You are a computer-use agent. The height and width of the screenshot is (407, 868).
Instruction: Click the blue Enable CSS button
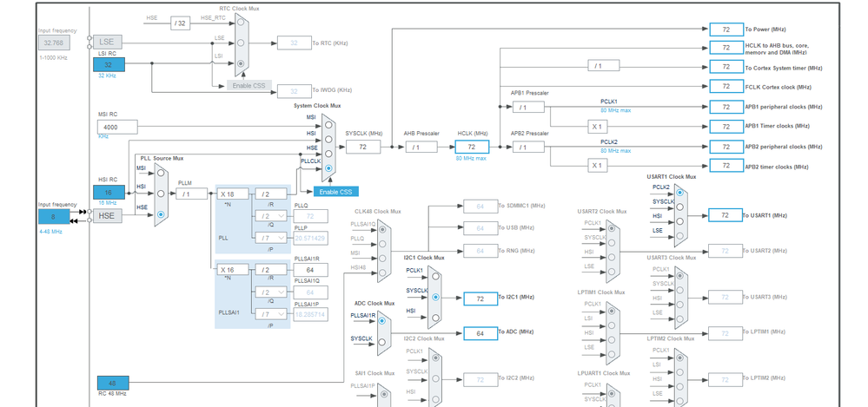coord(335,191)
